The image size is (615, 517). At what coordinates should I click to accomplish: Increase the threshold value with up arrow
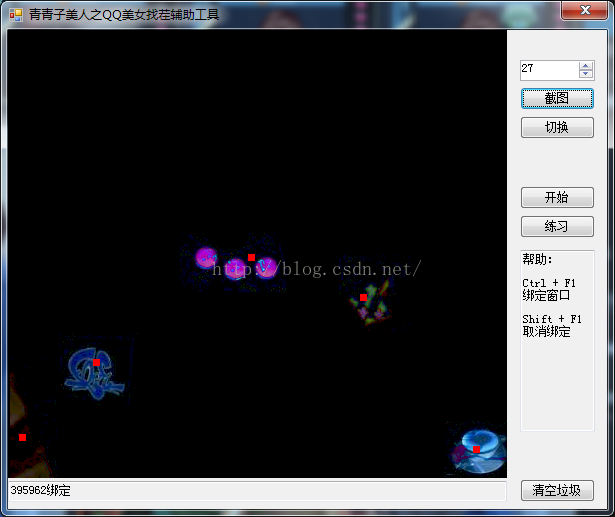pos(586,66)
